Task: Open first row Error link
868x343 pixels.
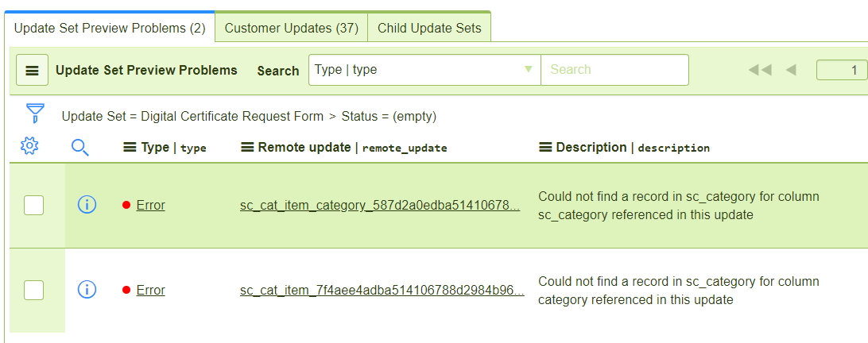Action: pos(150,205)
